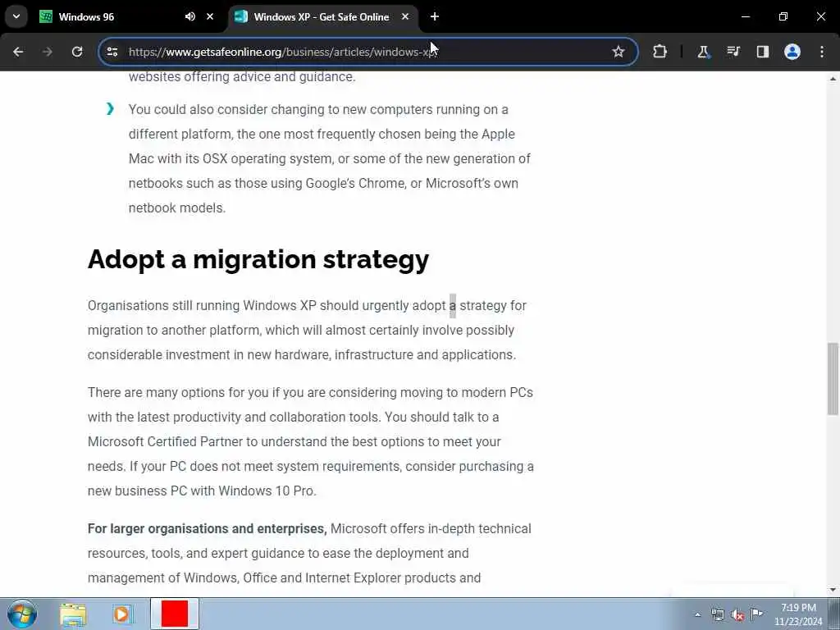Minimize the browser window
The image size is (840, 630).
pos(745,16)
